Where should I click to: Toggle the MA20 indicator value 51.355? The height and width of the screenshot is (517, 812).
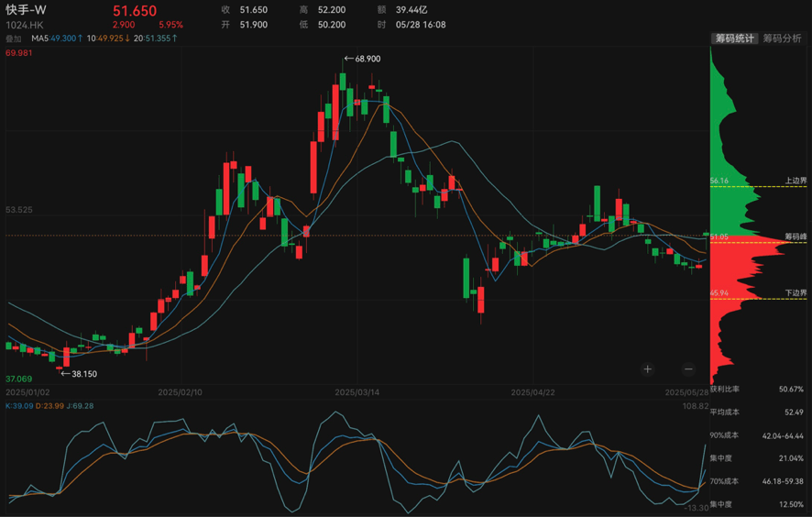[156, 38]
